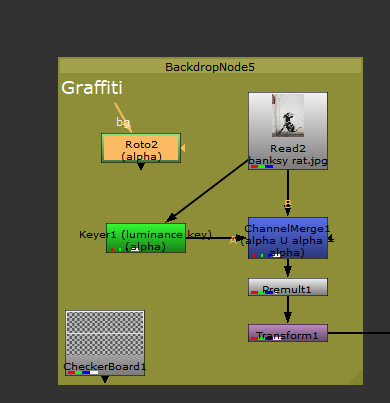Click the mask arrow right of Roto2
The width and height of the screenshot is (390, 403).
[x=183, y=148]
